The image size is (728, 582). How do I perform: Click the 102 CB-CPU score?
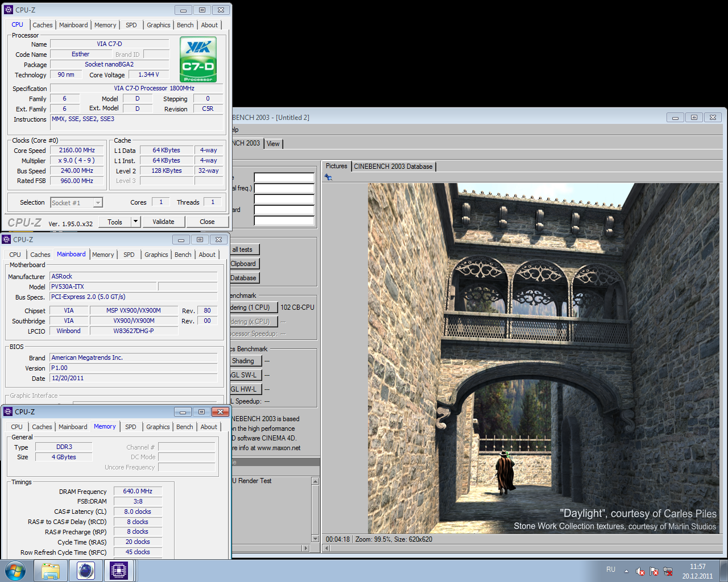click(297, 307)
